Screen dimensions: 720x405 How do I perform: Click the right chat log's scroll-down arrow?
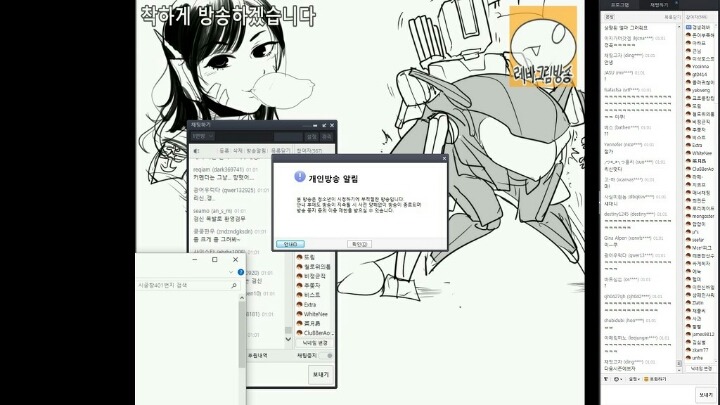click(679, 369)
